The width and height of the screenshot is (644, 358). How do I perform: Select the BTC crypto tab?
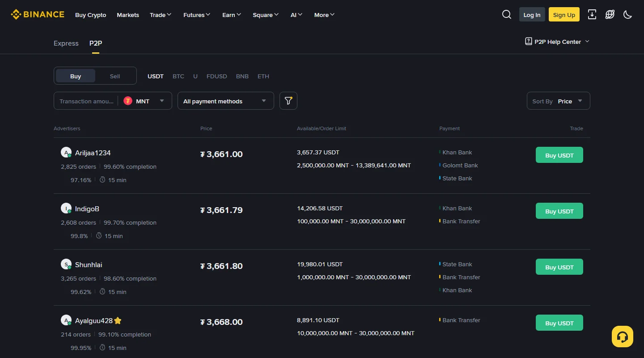coord(178,76)
